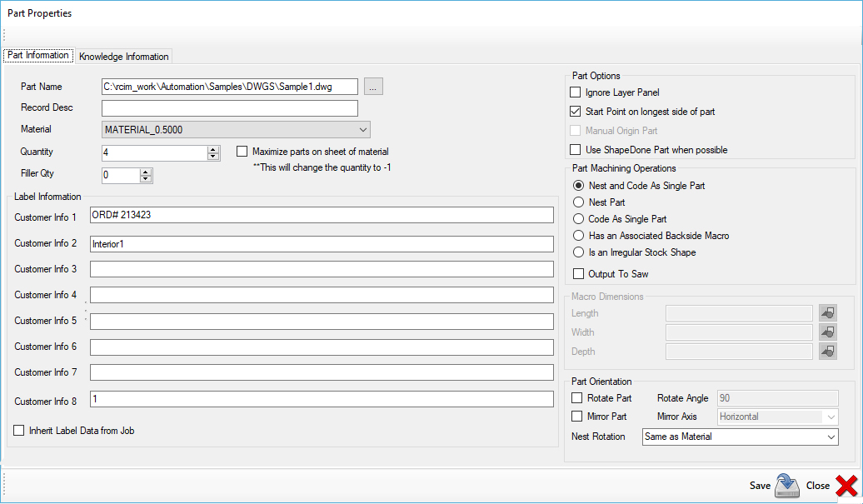Select the Part Information tab

38,56
